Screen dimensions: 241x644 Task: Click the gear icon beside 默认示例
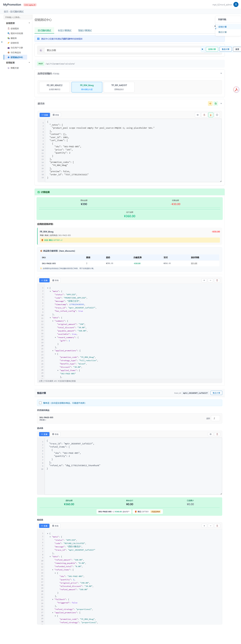[41, 50]
